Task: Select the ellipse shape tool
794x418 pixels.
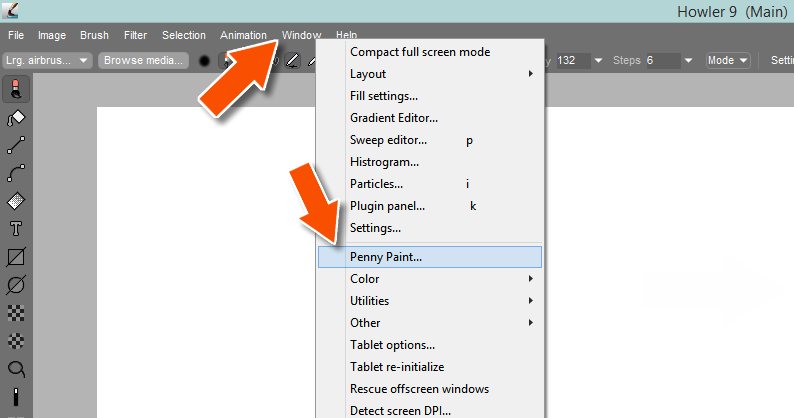Action: coord(16,284)
